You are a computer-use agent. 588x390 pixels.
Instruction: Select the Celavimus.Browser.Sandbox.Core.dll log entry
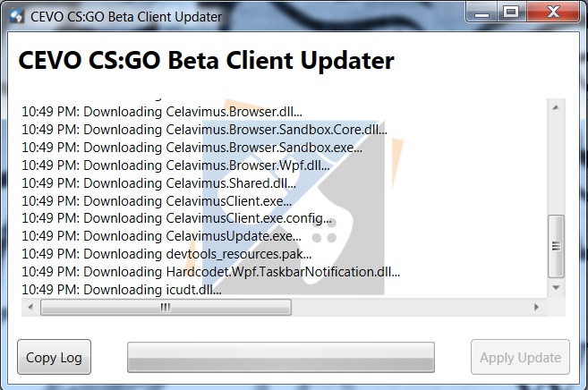[204, 130]
